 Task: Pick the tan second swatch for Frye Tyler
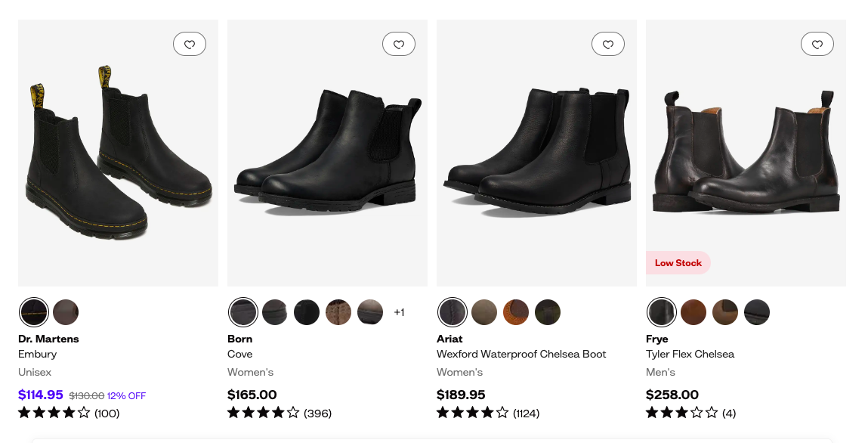[x=693, y=312]
